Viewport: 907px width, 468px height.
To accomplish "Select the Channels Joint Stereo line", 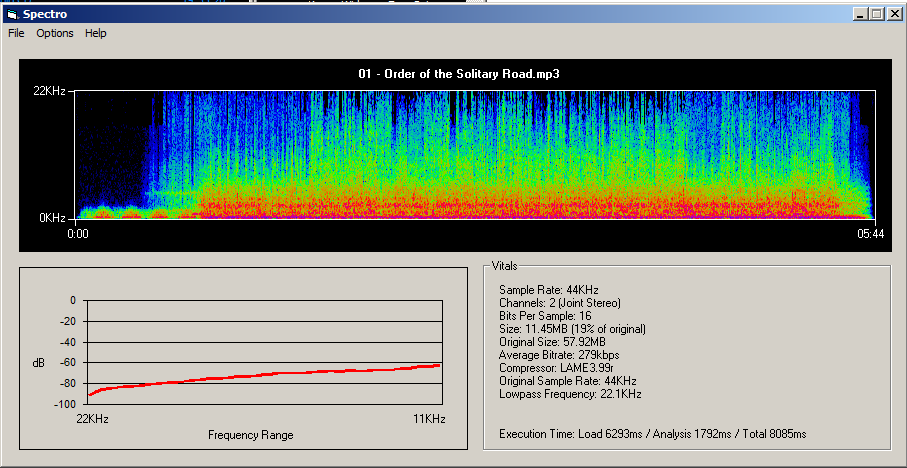I will (x=560, y=302).
